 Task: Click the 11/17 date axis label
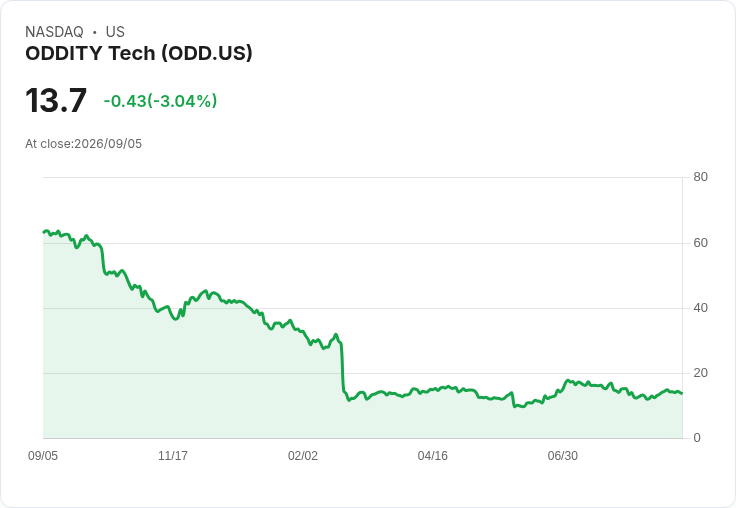coord(173,456)
